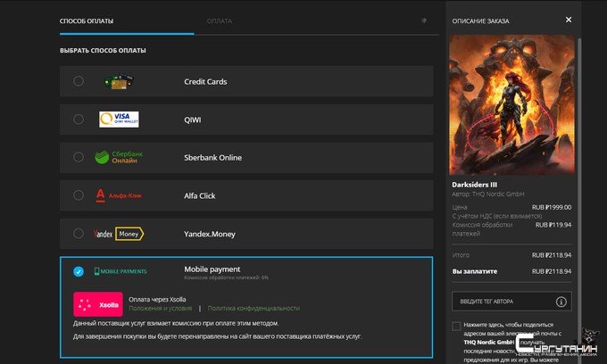Click the QIWI label text
607x364 pixels.
193,120
